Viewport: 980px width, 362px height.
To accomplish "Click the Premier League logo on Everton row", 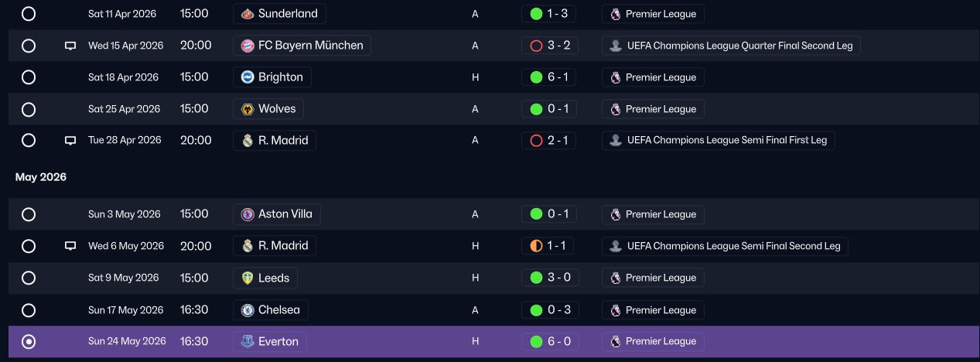I will tap(615, 341).
